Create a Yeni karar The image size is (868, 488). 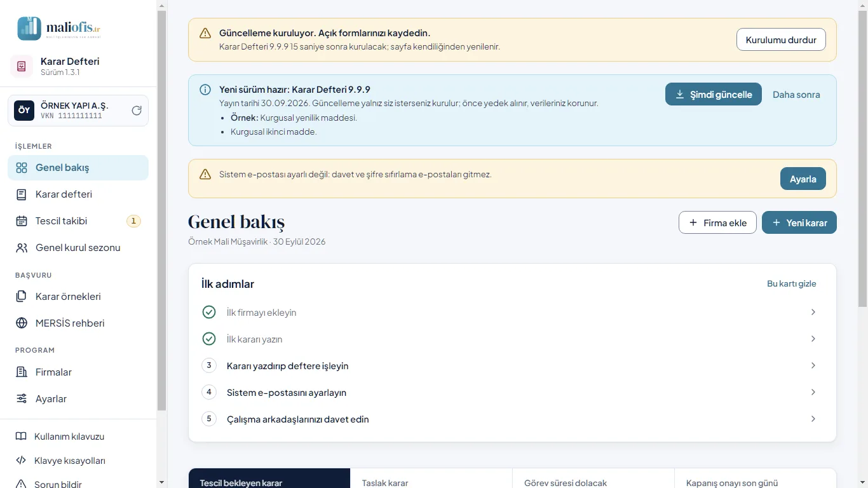pyautogui.click(x=799, y=222)
